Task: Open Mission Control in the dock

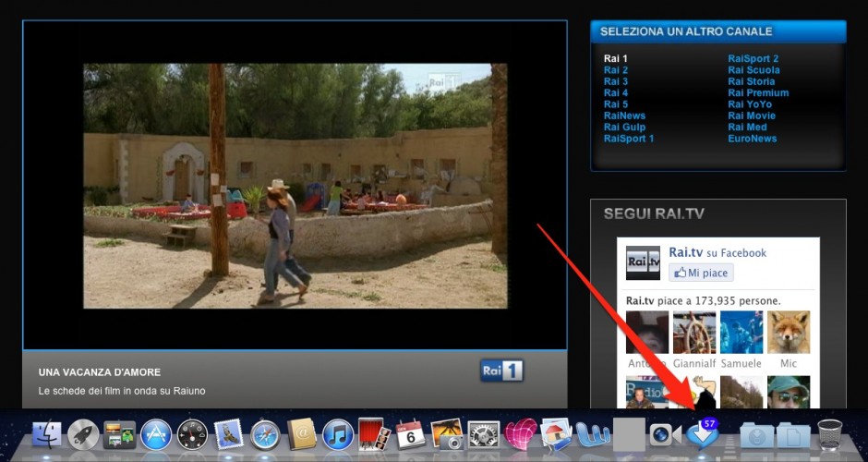Action: click(119, 435)
